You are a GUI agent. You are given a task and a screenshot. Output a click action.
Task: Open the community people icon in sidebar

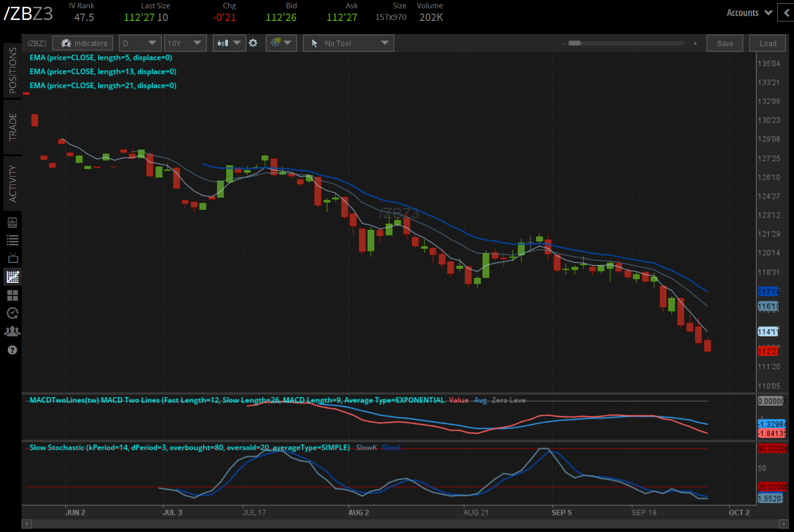tap(12, 331)
